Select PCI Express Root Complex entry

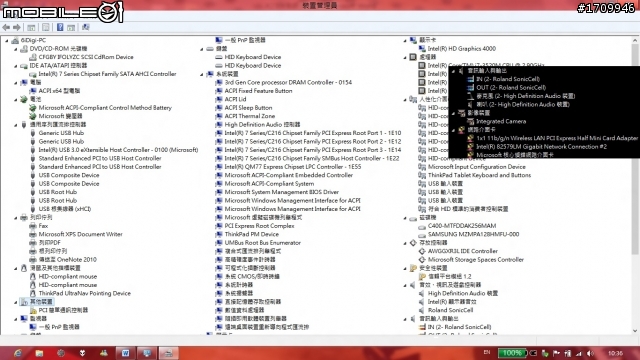[x=259, y=226]
